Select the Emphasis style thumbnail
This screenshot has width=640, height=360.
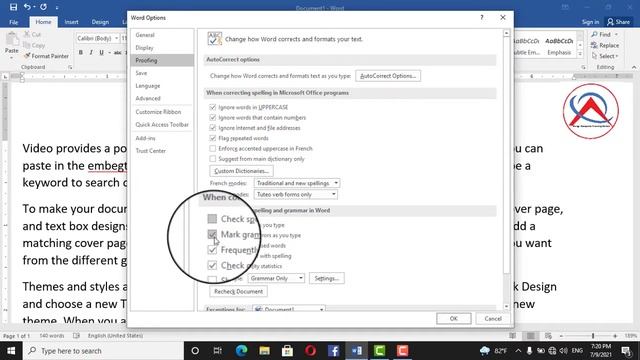559,46
